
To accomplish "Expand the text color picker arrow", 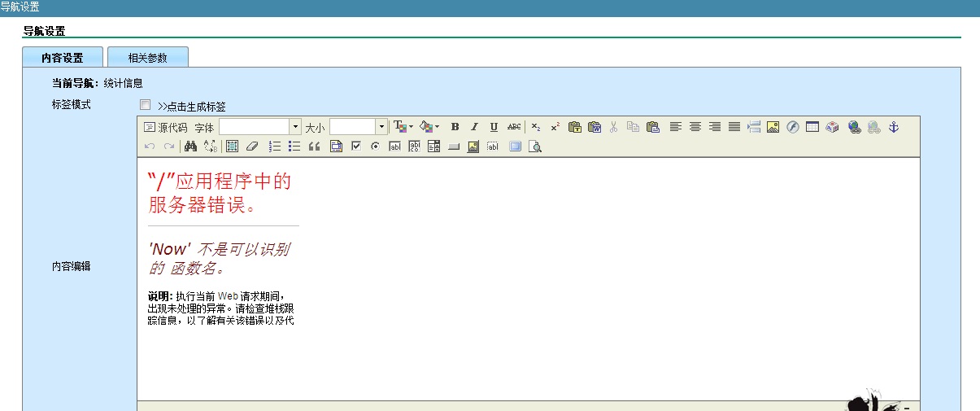I will point(411,127).
